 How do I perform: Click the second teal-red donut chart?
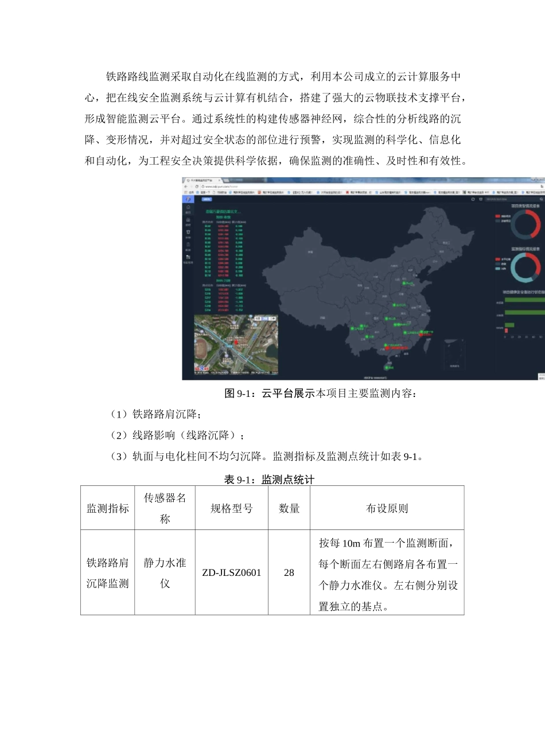(x=525, y=267)
